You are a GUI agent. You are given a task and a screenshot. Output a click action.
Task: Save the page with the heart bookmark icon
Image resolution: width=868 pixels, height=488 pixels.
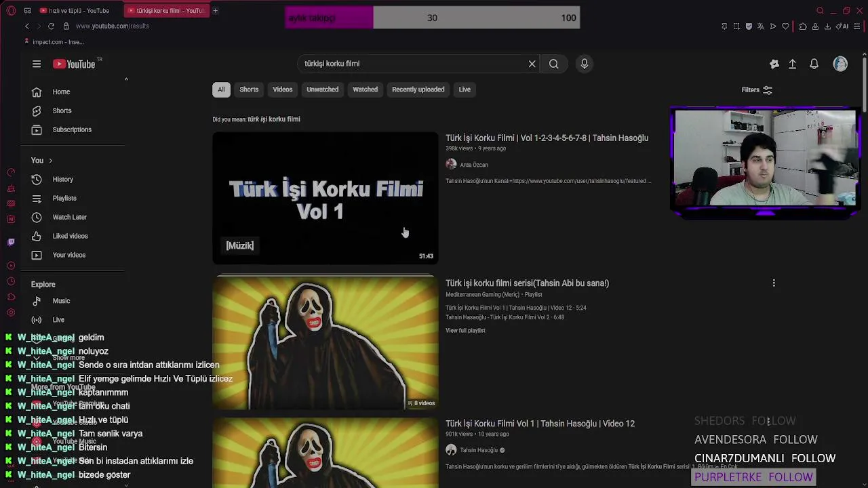click(785, 26)
